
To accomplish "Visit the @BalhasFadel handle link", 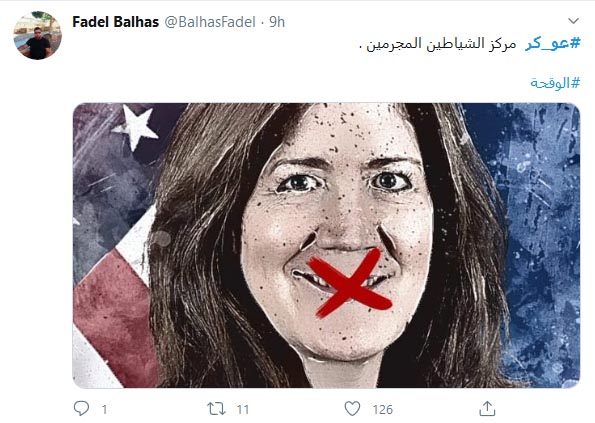I will coord(210,22).
